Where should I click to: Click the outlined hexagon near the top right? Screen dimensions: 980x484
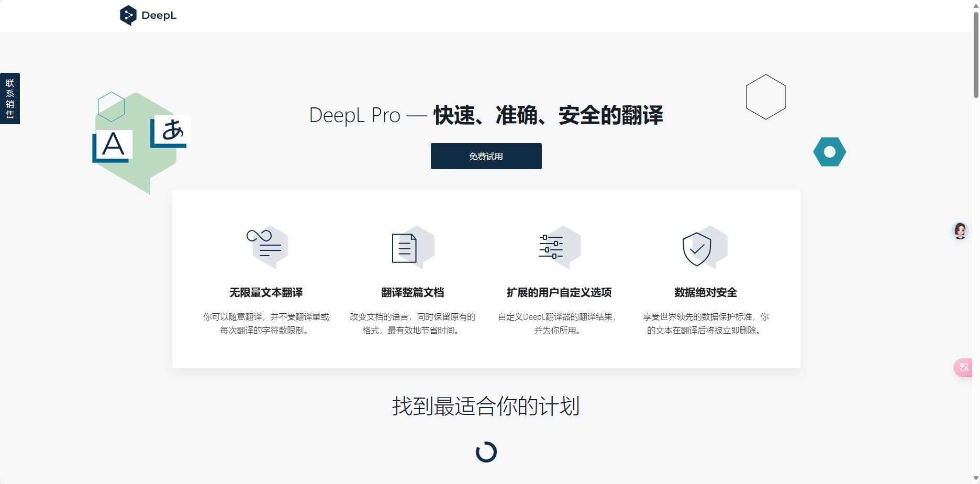(x=765, y=97)
